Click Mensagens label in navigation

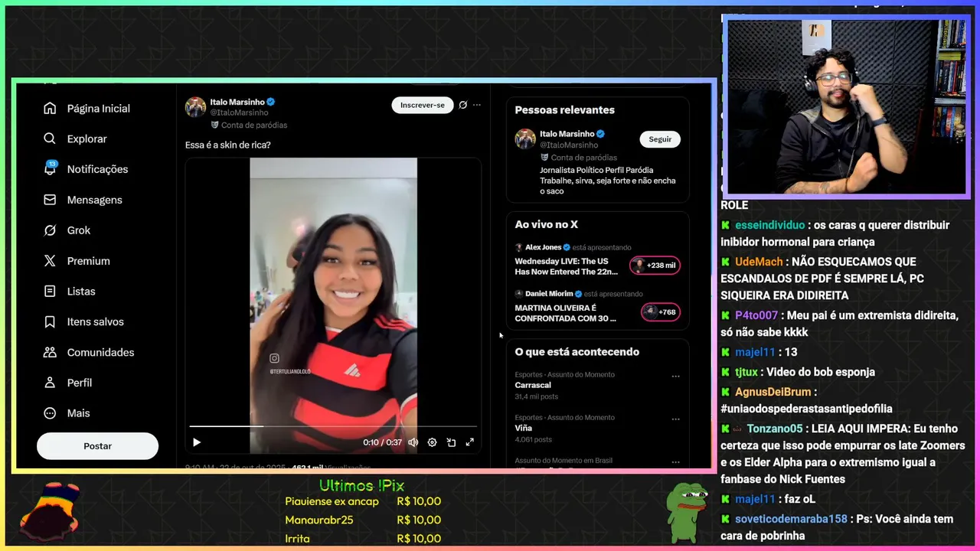95,200
